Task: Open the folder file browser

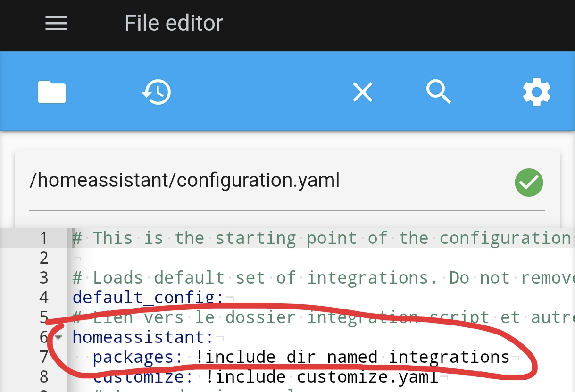Action: [x=52, y=92]
